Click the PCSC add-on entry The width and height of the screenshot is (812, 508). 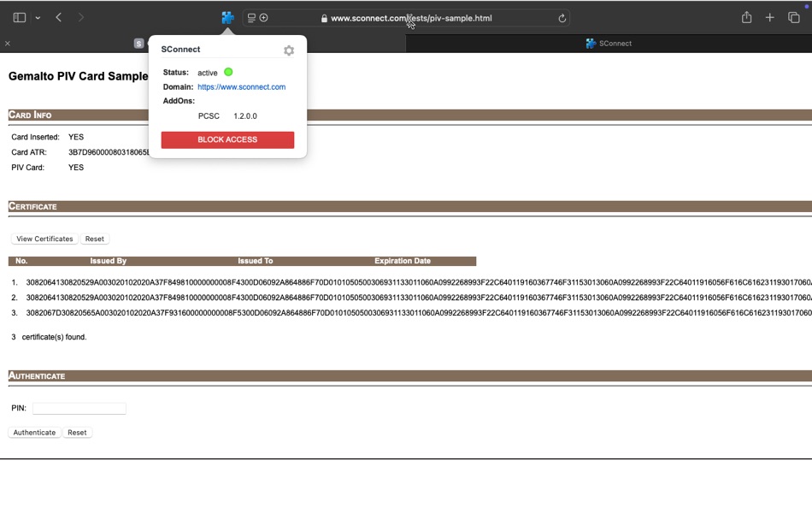209,116
